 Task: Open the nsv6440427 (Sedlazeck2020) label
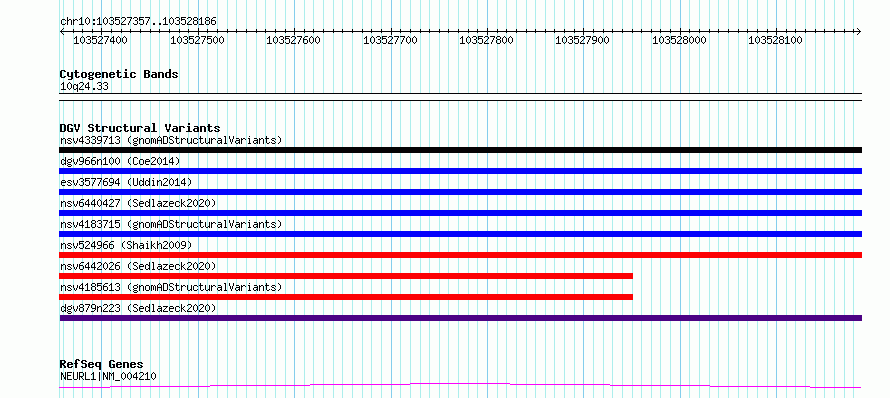point(138,203)
